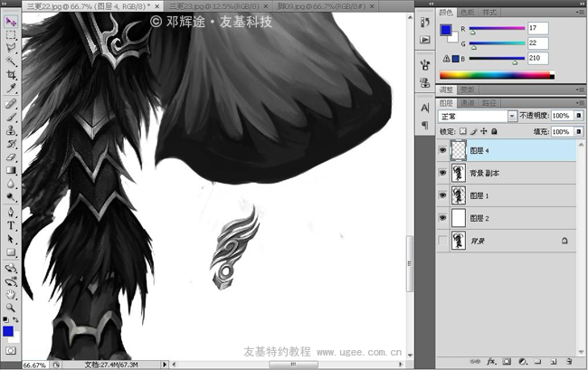Swap foreground and background colors
588x370 pixels.
(x=15, y=319)
